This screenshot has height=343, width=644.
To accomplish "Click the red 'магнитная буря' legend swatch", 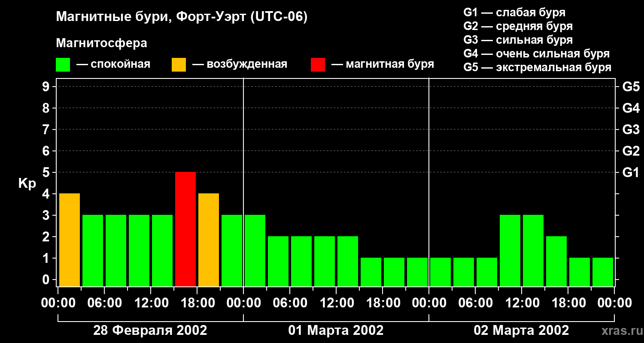I will tap(318, 65).
